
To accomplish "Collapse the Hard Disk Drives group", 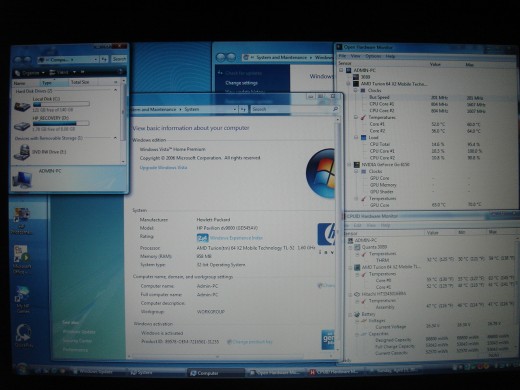I will [x=115, y=90].
